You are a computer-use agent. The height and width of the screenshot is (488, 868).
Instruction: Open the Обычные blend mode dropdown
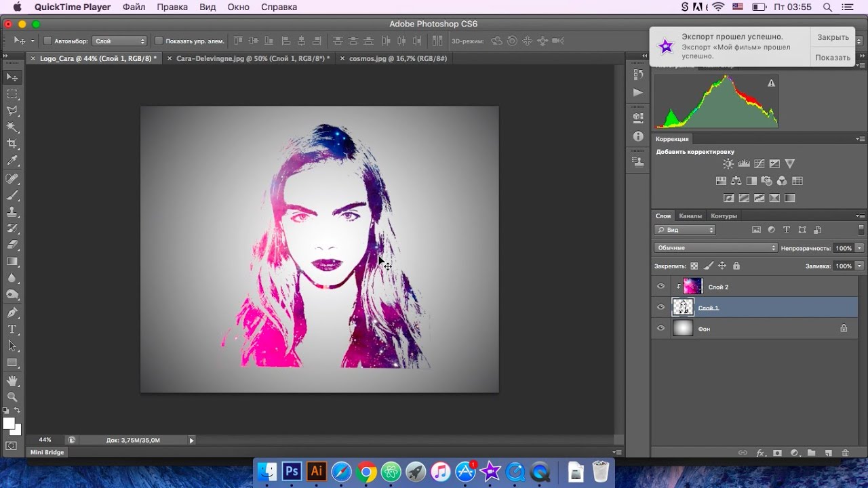coord(715,248)
